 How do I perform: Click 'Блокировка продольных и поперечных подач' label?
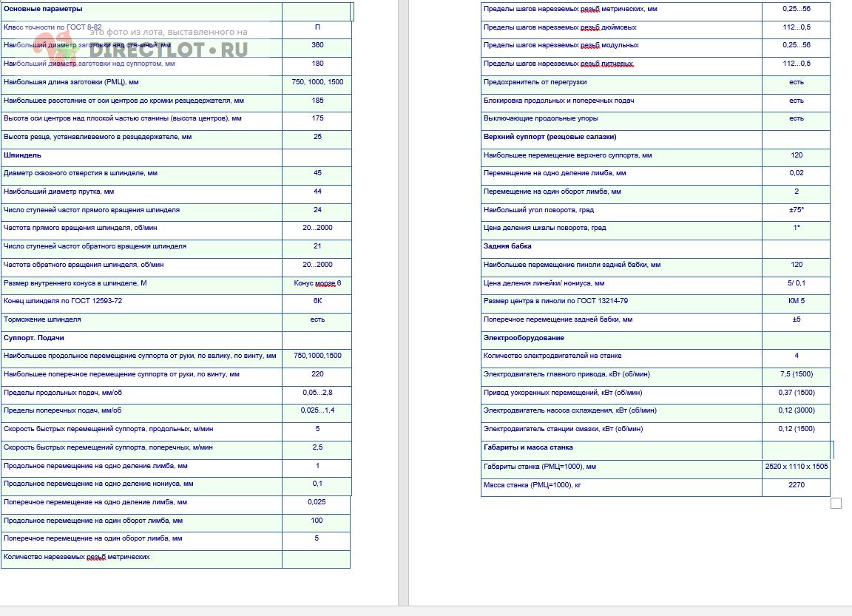tap(558, 101)
